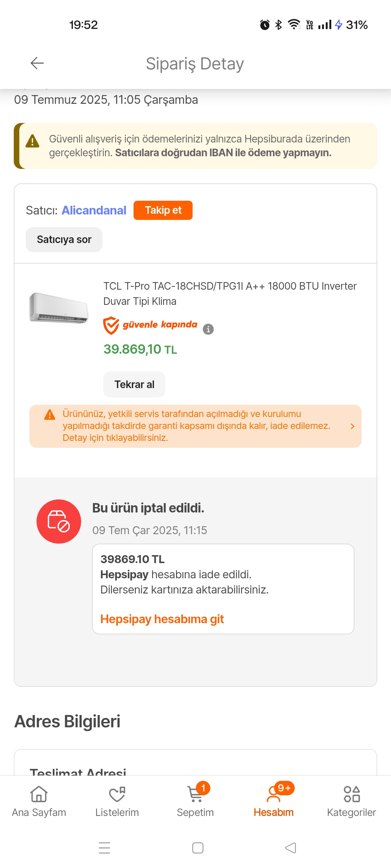Open the Ana Sayfam home tab
Image resolution: width=391 pixels, height=868 pixels.
point(39,801)
